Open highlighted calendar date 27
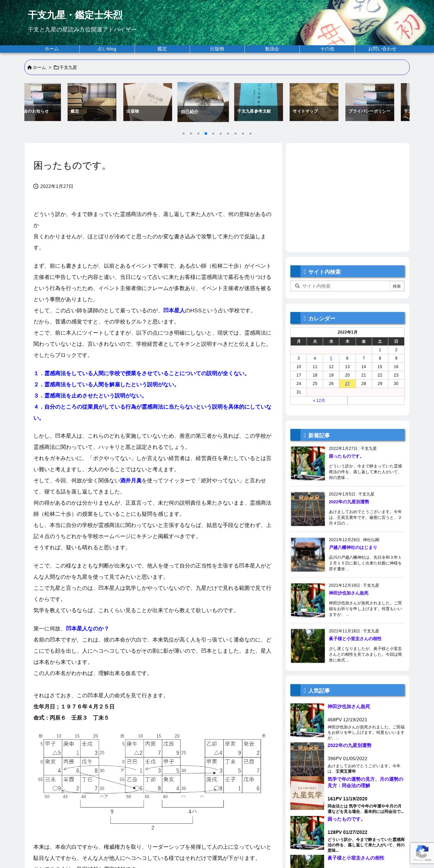 347,384
